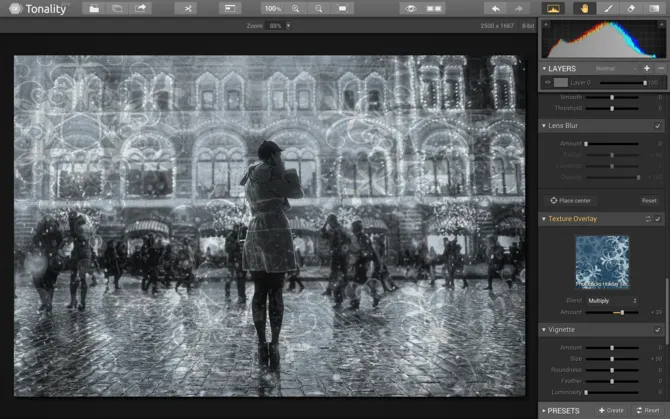670x419 pixels.
Task: Select the Brush tool
Action: click(x=607, y=8)
